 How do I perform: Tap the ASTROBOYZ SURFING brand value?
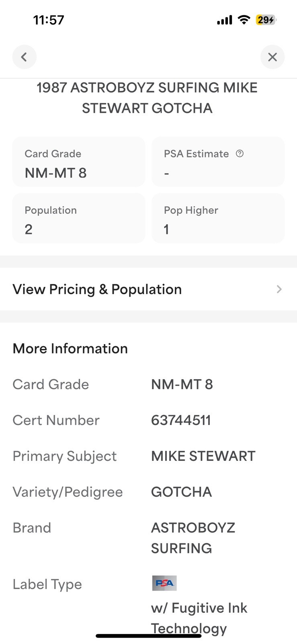(193, 538)
